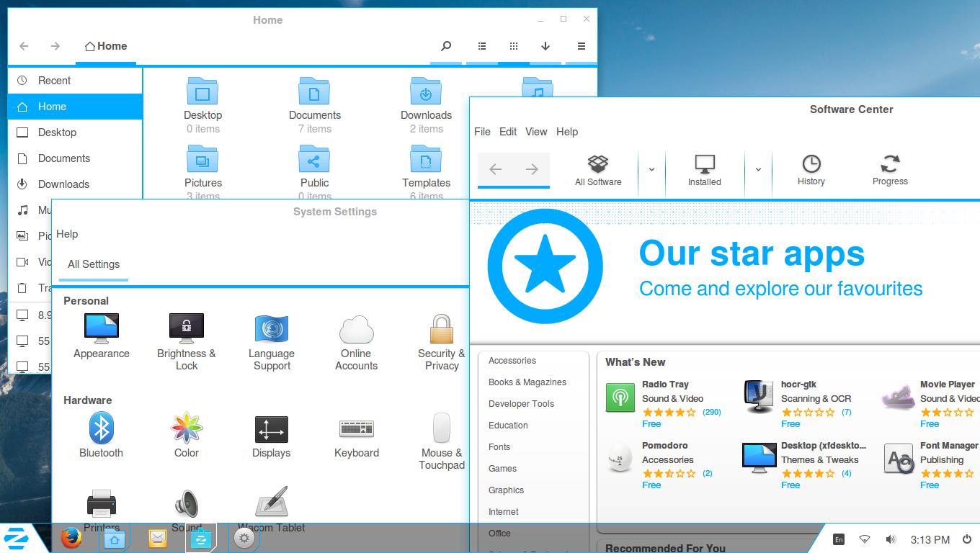Select Games category in Software Center
This screenshot has width=980, height=553.
click(502, 468)
